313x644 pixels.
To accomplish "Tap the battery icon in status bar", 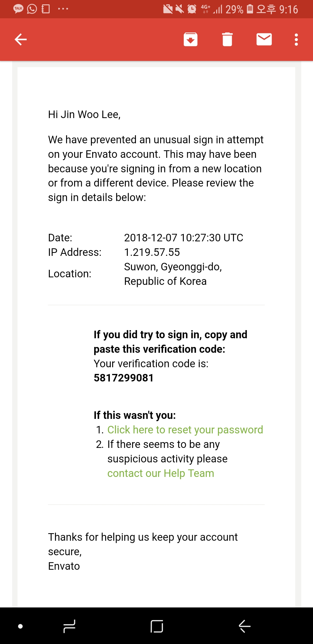I will 250,9.
